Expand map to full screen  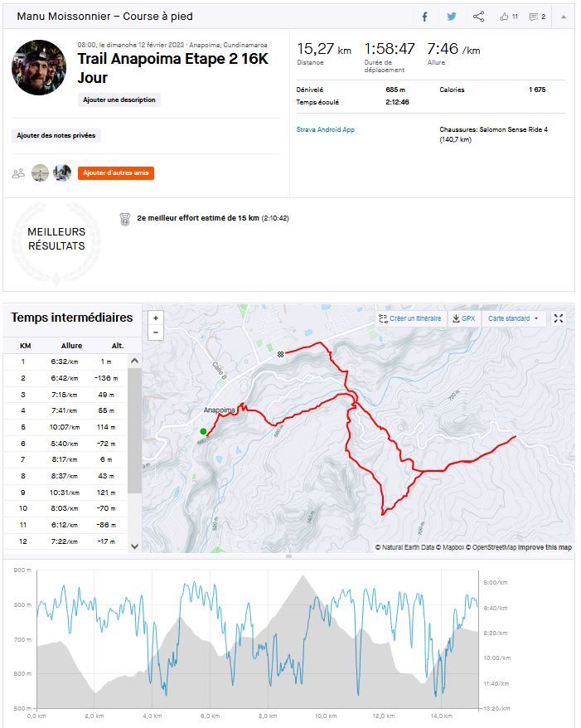(x=559, y=318)
